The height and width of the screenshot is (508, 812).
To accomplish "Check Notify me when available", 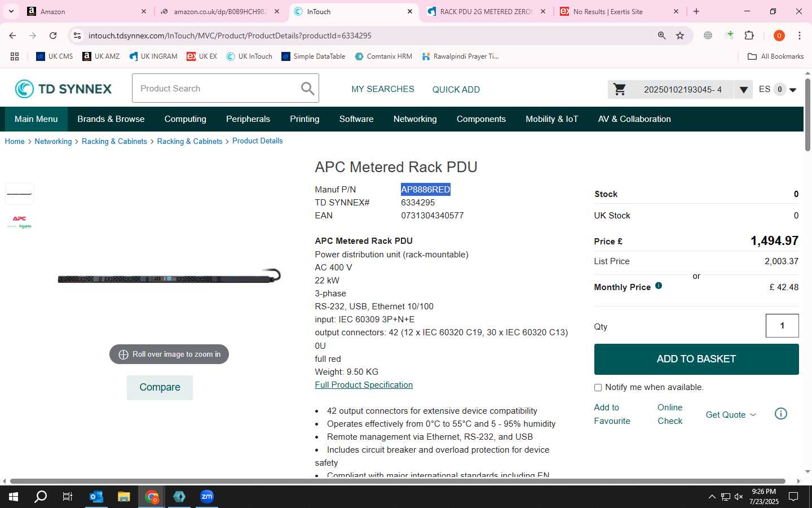I will tap(598, 387).
